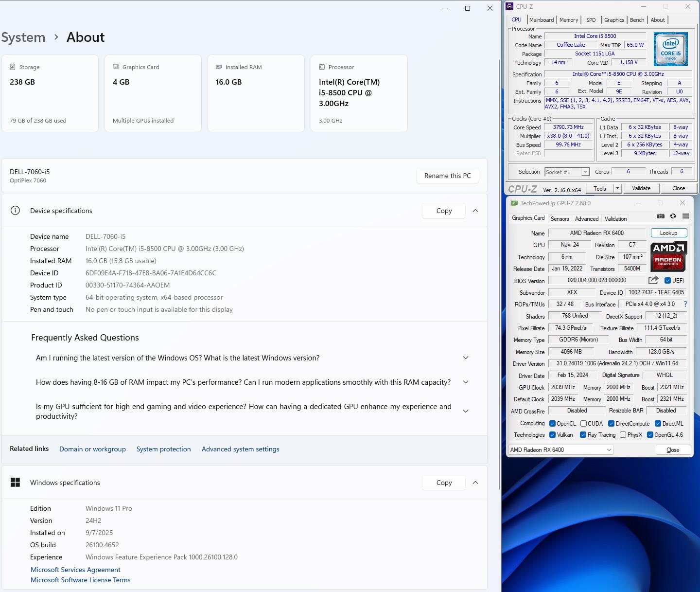
Task: Click the CPU-Z app icon in its title bar
Action: (509, 6)
